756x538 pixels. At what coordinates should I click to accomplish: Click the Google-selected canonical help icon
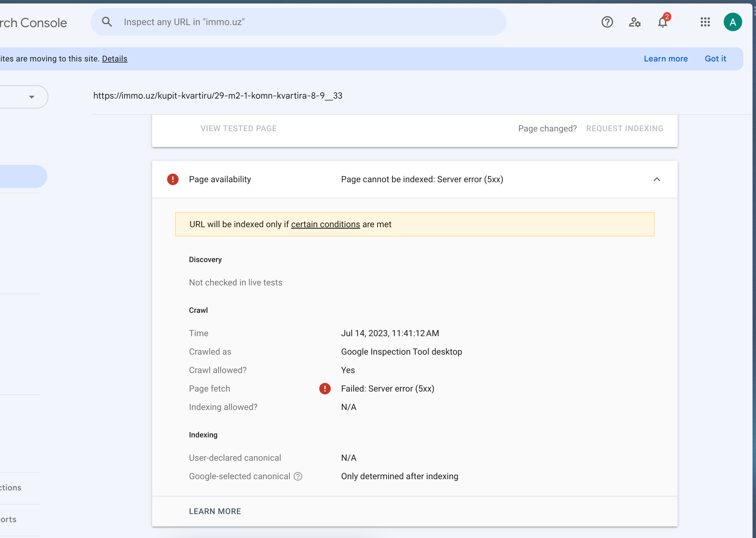[298, 476]
